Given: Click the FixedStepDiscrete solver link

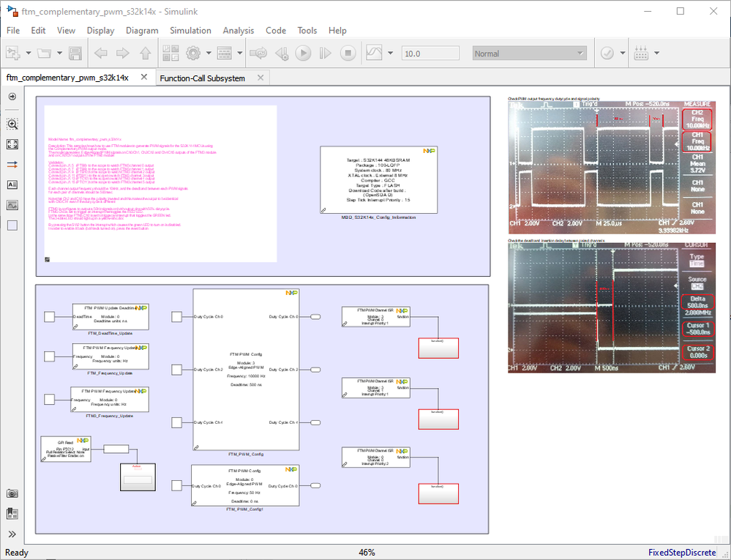Looking at the screenshot, I should tap(682, 553).
